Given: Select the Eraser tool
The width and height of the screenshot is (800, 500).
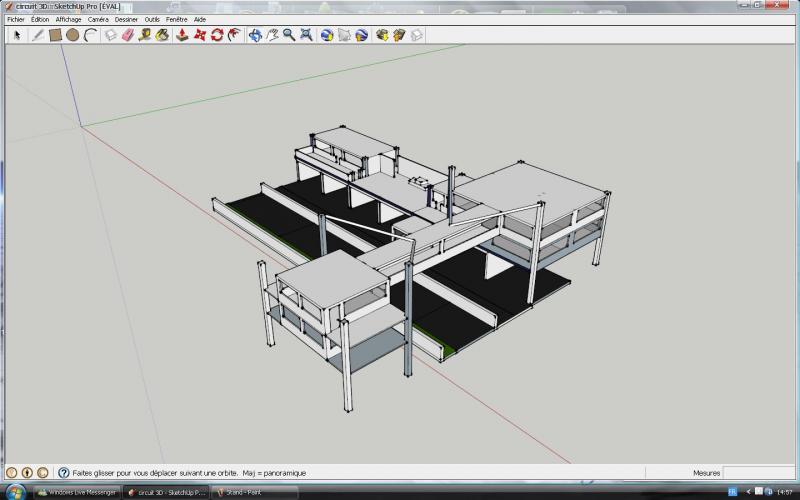Looking at the screenshot, I should click(x=127, y=35).
